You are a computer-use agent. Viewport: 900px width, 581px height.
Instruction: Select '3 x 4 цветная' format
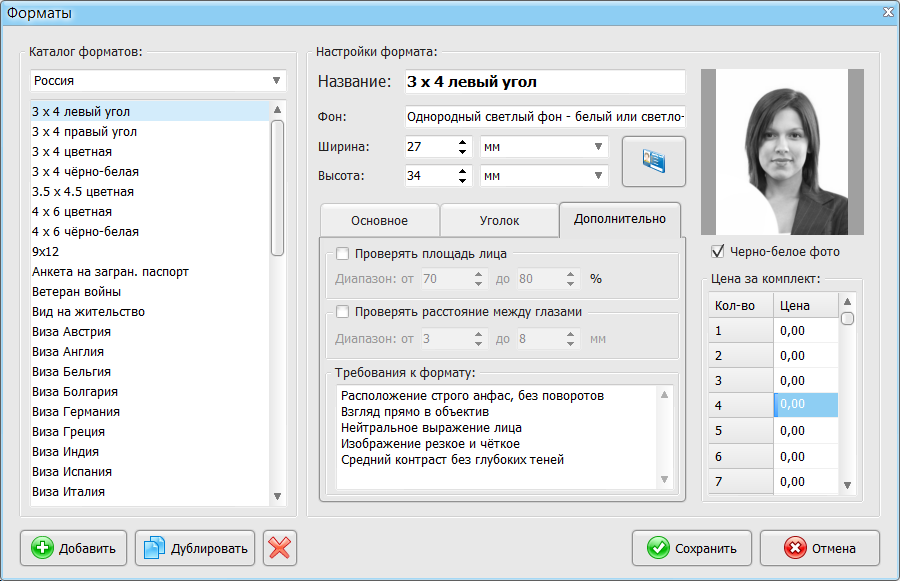point(150,152)
